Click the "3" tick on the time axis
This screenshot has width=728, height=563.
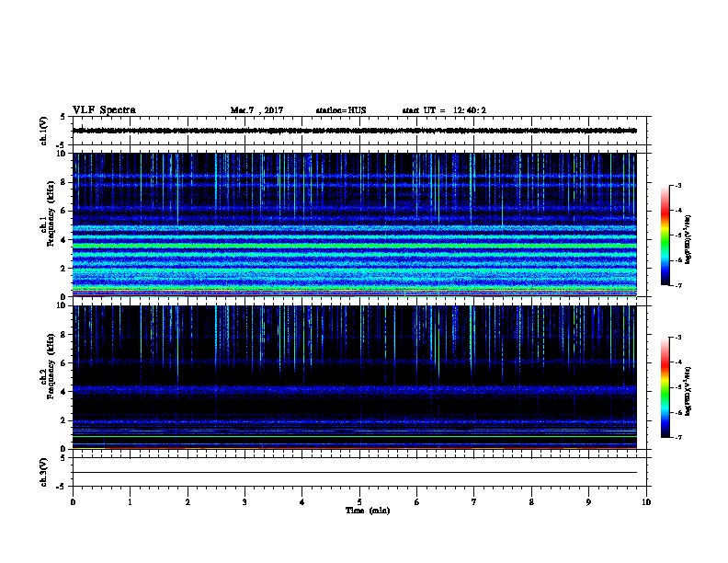pyautogui.click(x=245, y=501)
